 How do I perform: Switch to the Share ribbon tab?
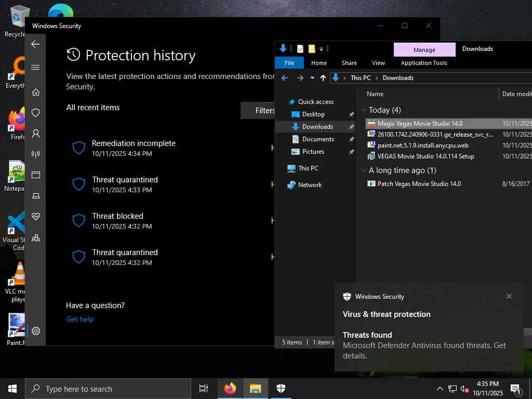349,63
